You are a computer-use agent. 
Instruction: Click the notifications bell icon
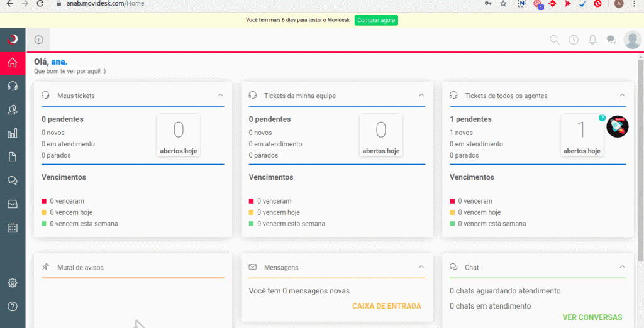coord(592,40)
